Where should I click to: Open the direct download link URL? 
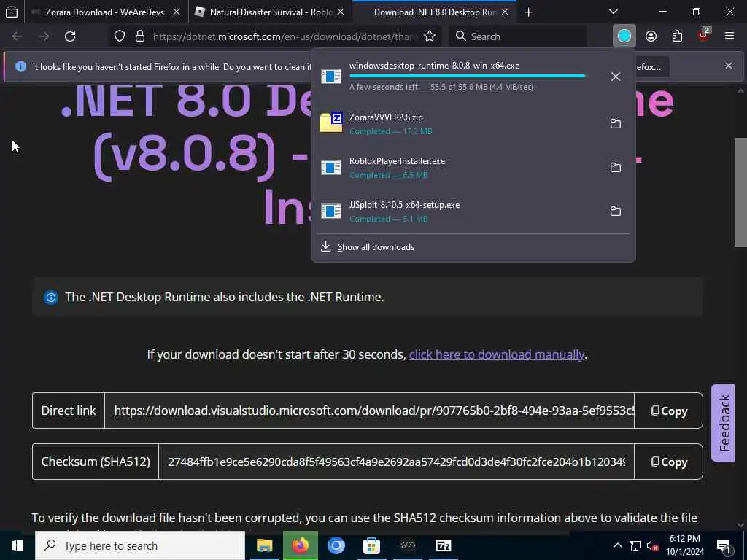click(374, 411)
